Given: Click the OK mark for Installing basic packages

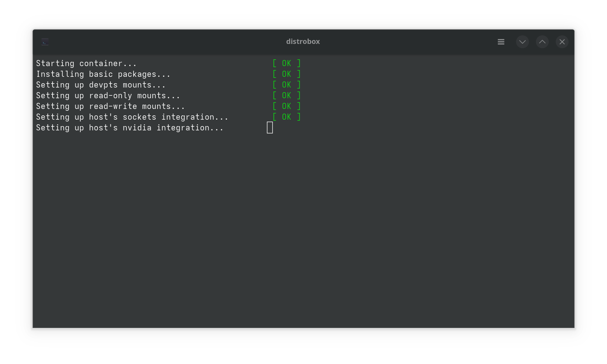Looking at the screenshot, I should pyautogui.click(x=286, y=74).
